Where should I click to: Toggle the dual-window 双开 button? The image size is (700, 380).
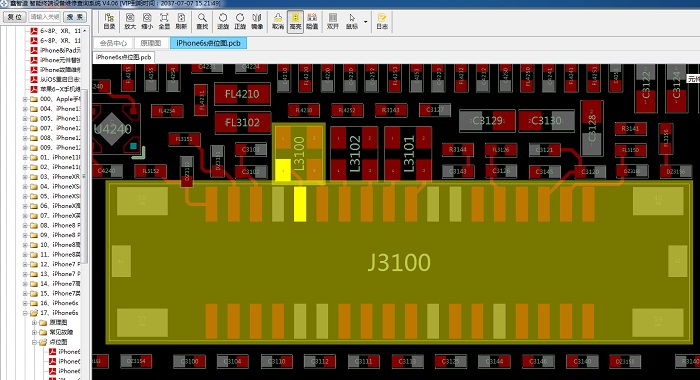(x=333, y=21)
